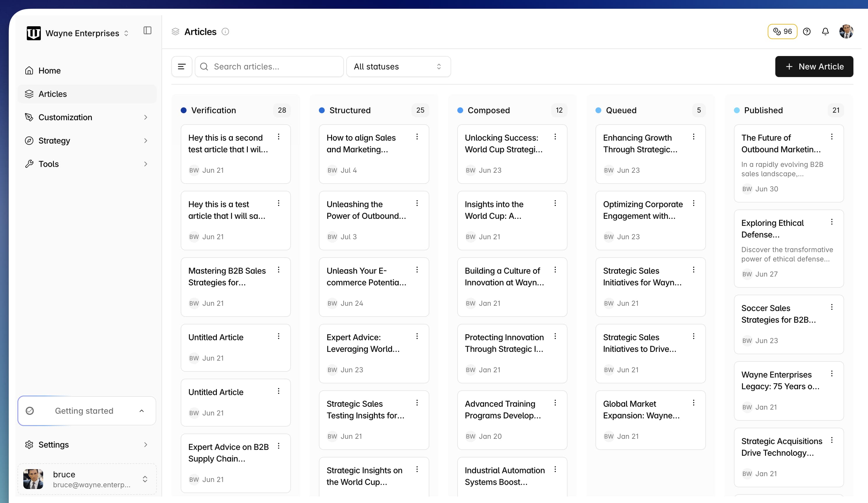Collapse the Getting started panel
Image resolution: width=868 pixels, height=503 pixels.
(x=142, y=411)
